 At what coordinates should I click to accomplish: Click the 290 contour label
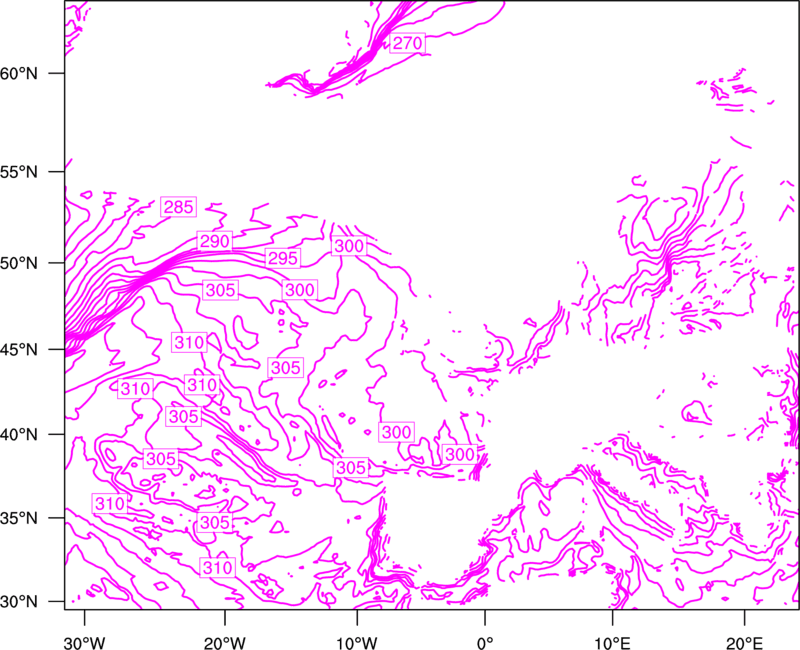click(x=214, y=241)
